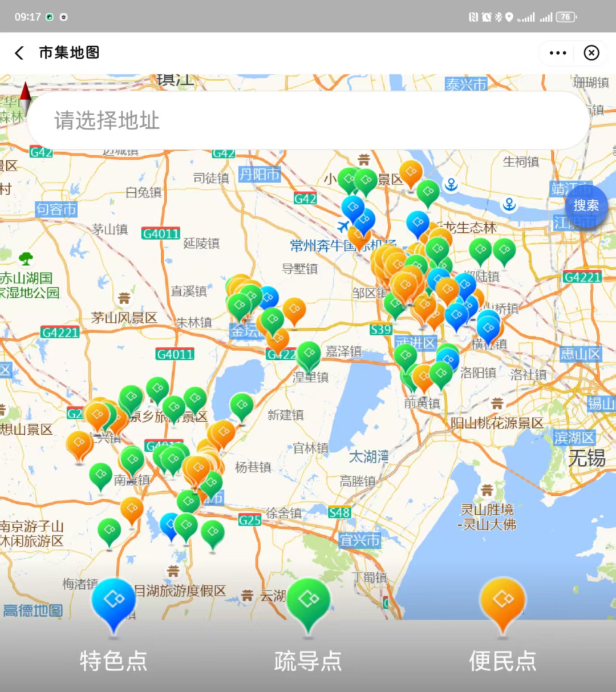Tap the scenic icon above 灵山胜境
The image size is (616, 692).
487,490
